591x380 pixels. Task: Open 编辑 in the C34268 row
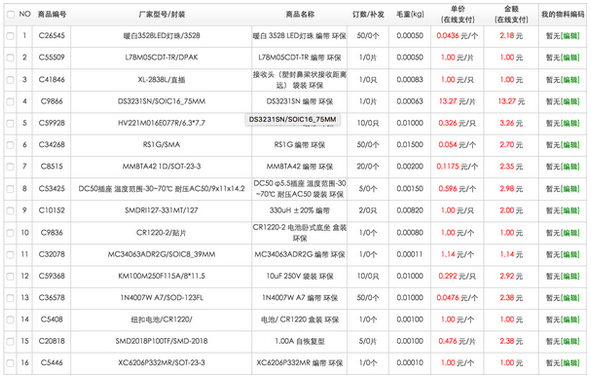pyautogui.click(x=570, y=145)
